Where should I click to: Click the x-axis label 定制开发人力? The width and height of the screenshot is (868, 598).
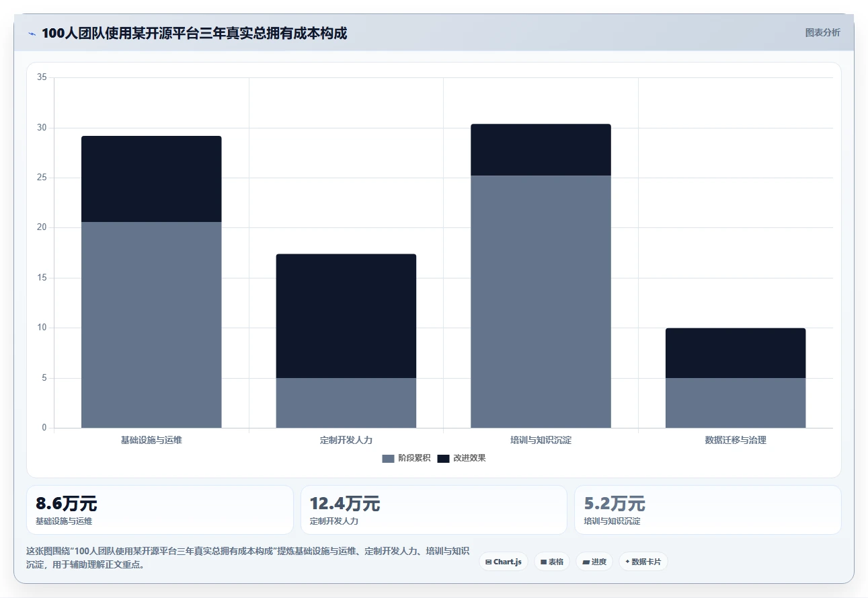346,441
